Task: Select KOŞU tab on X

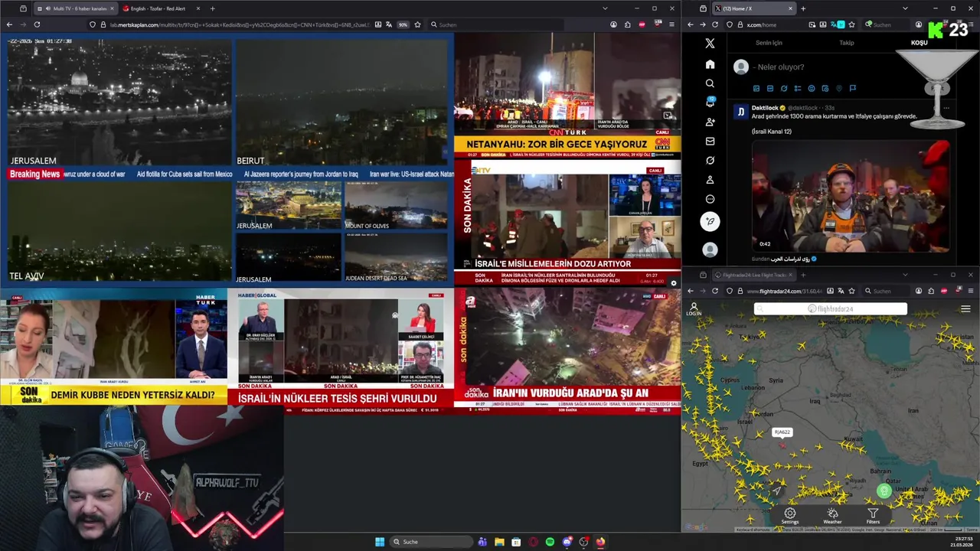Action: tap(919, 43)
